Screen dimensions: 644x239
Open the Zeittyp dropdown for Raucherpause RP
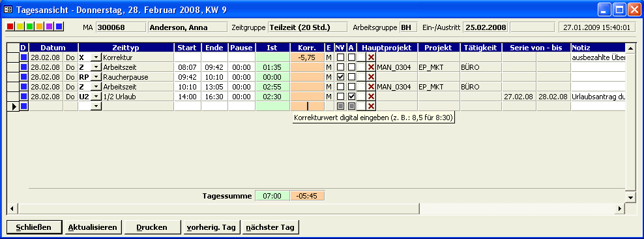pyautogui.click(x=96, y=77)
